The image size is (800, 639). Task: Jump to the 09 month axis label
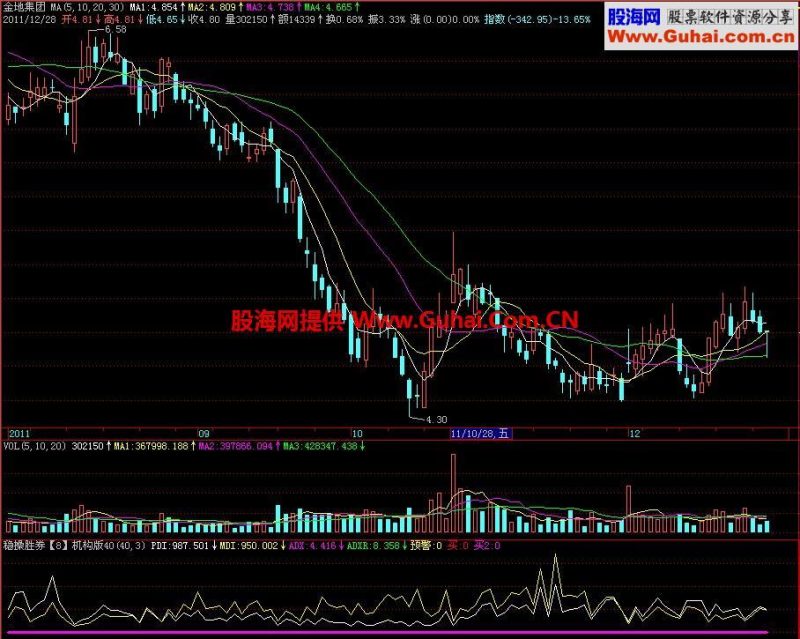coord(204,434)
